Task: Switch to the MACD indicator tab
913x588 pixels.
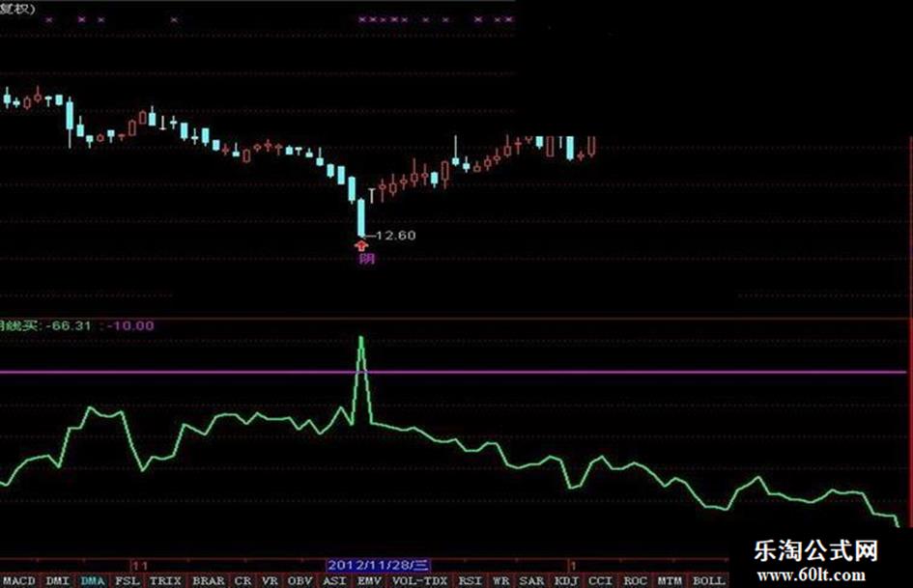Action: click(x=19, y=580)
